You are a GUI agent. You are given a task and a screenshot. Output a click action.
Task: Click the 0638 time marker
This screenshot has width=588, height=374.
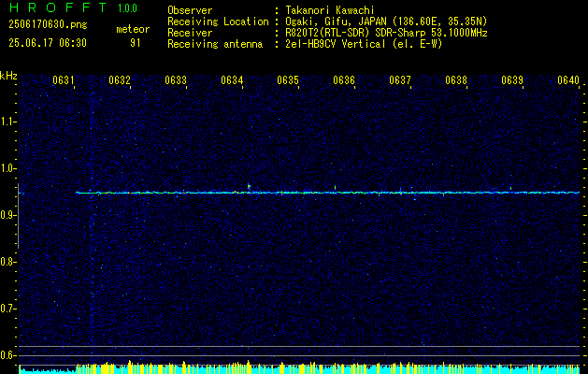click(x=456, y=80)
